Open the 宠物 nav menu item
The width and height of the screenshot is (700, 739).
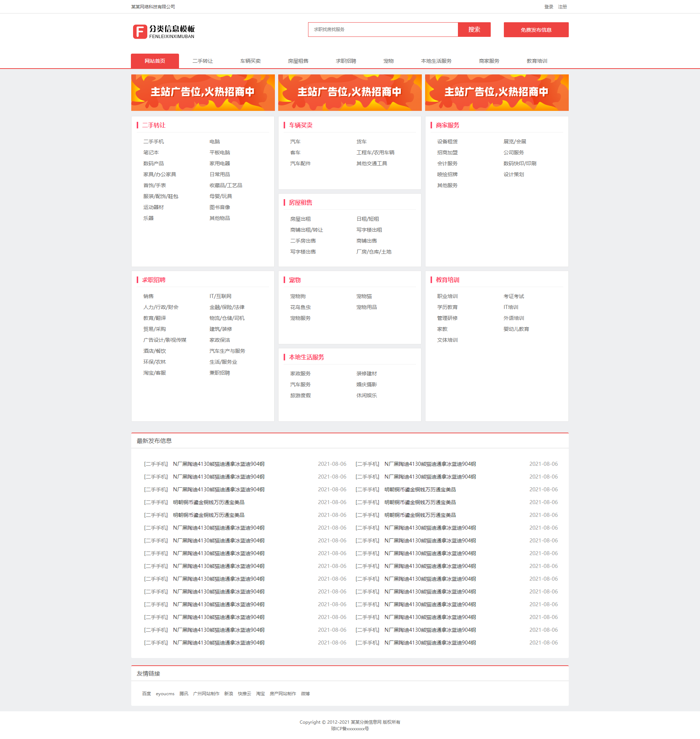[388, 61]
